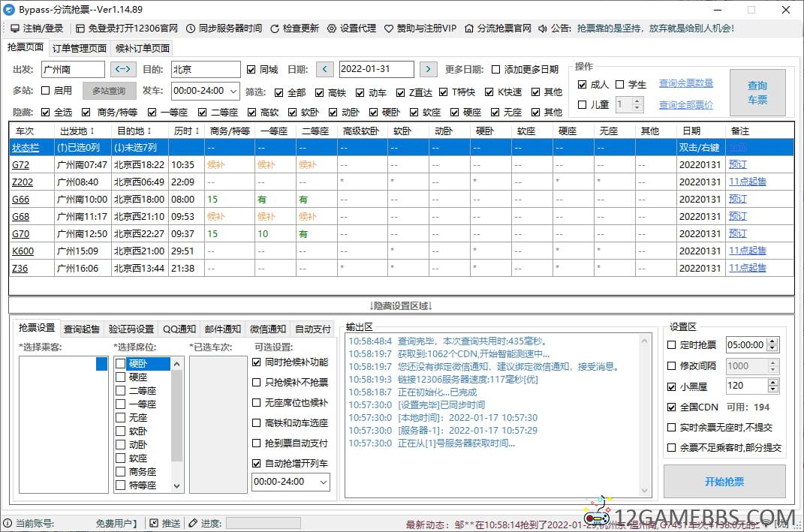Switch to the 订单管理页面 tab

coord(80,48)
